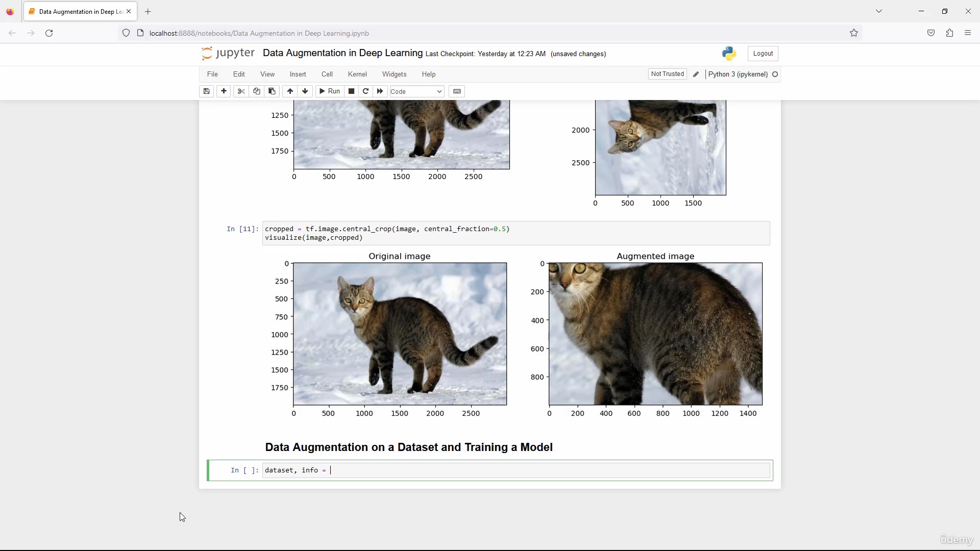
Task: Insert a cell below with plus icon
Action: [x=224, y=91]
